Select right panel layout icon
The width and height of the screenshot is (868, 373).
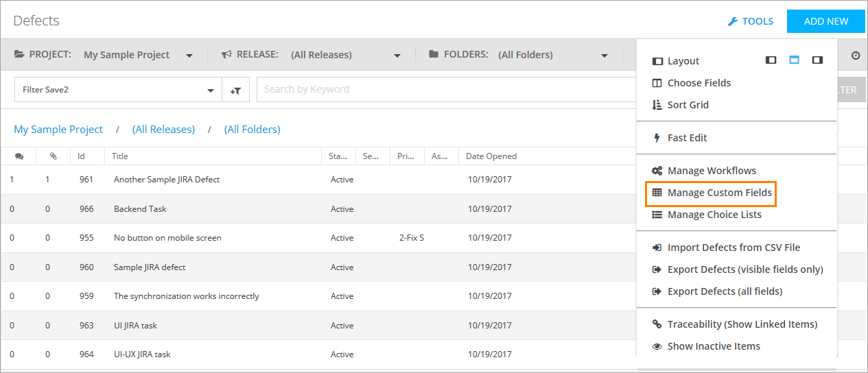point(817,60)
